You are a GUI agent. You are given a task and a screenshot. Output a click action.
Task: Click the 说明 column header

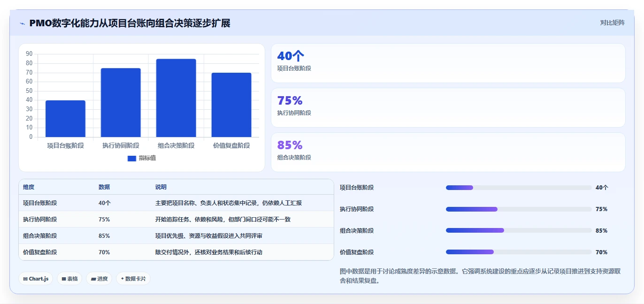pos(161,187)
